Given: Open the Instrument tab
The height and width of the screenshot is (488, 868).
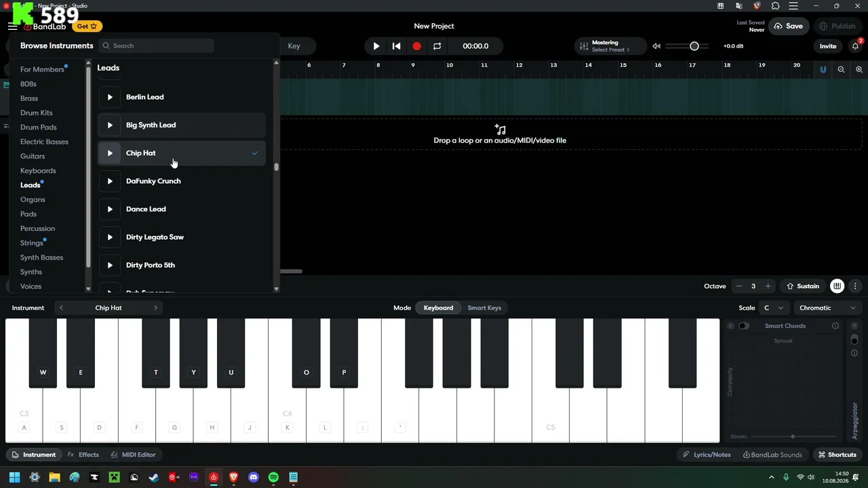Looking at the screenshot, I should click(x=33, y=455).
